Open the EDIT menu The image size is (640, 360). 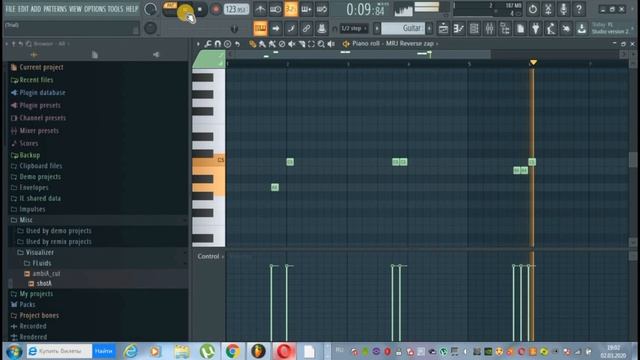(x=24, y=9)
